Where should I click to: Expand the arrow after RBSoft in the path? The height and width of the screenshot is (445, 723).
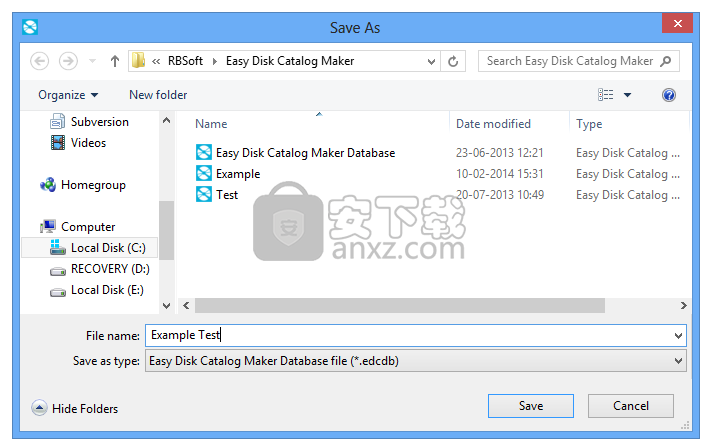(214, 61)
